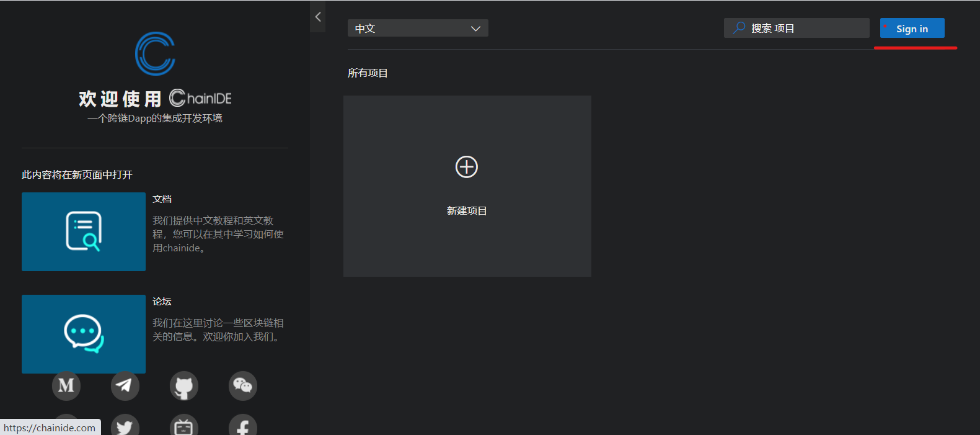980x435 pixels.
Task: Click the plus icon for new project
Action: (467, 167)
